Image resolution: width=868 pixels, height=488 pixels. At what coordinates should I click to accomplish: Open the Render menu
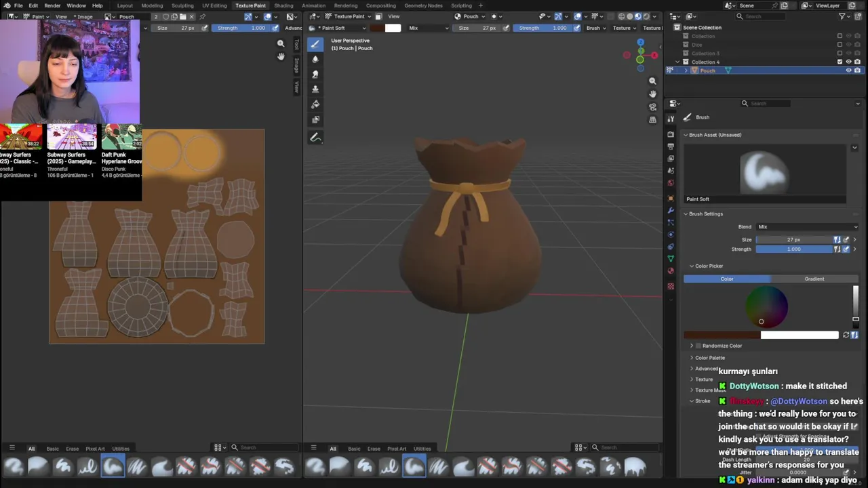pyautogui.click(x=52, y=5)
